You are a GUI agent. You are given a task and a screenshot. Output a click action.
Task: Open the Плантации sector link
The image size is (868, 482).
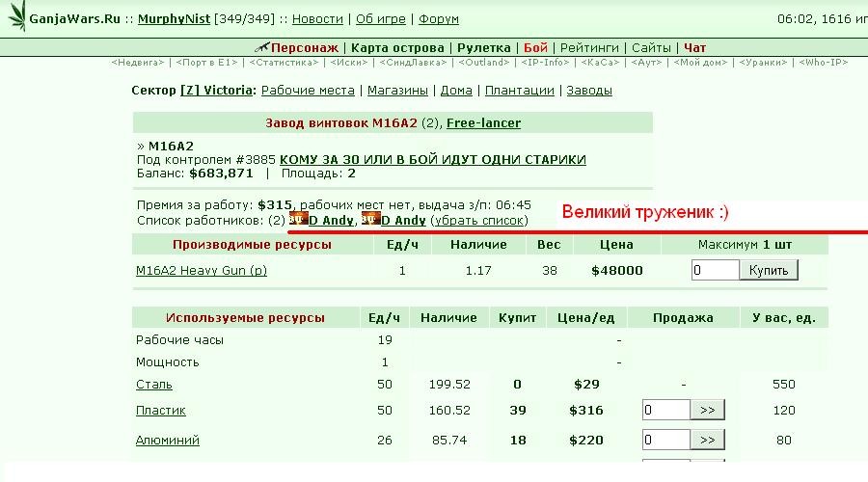[519, 91]
